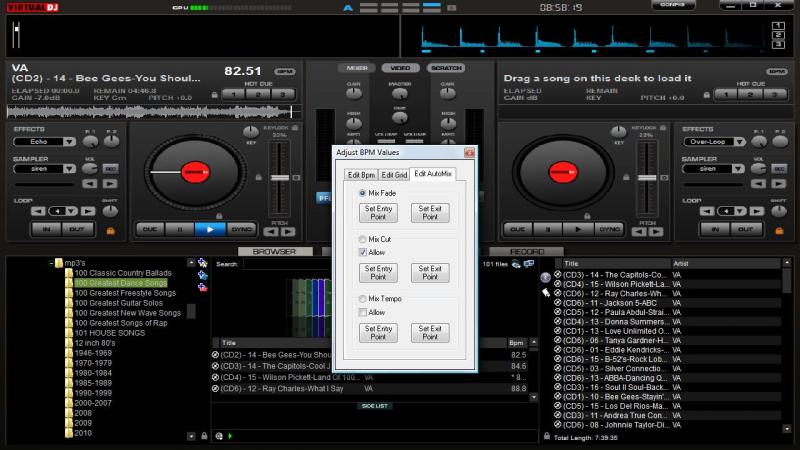
Task: Switch to BROWSER tab
Action: [x=274, y=252]
